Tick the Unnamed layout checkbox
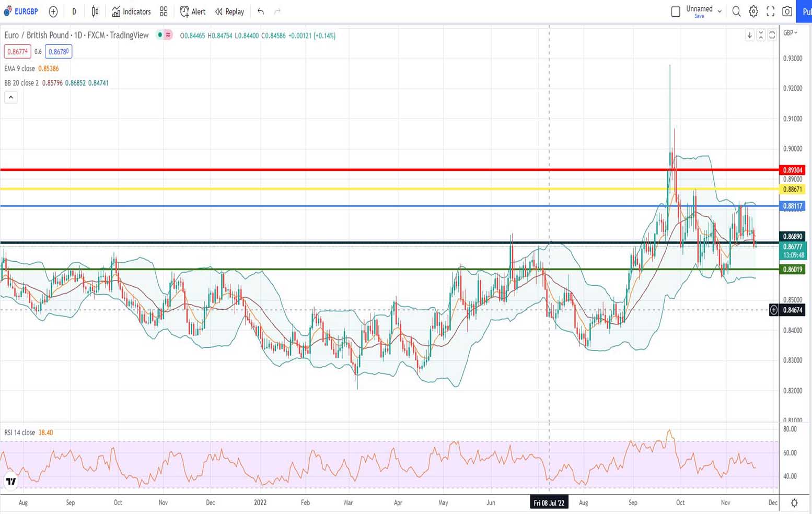 point(675,11)
